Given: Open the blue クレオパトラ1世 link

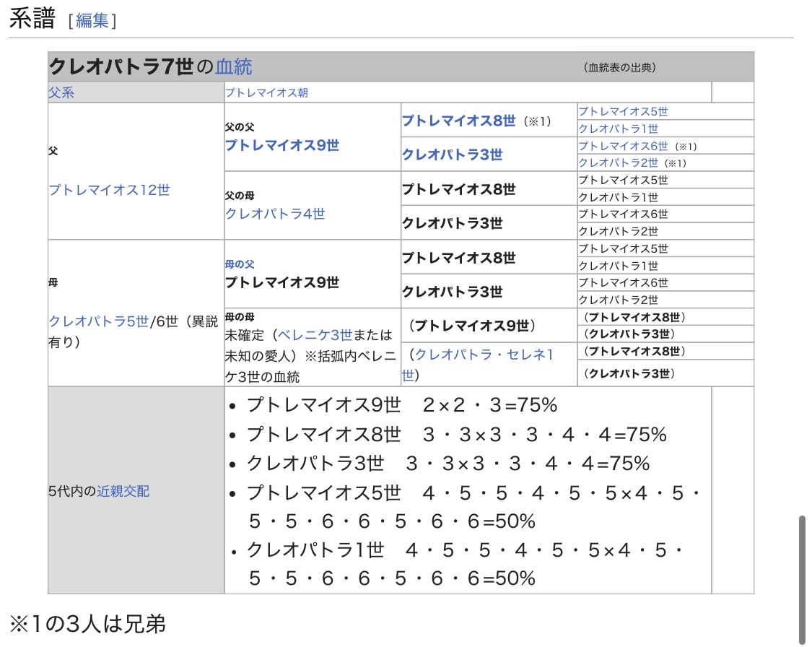Looking at the screenshot, I should [x=619, y=129].
